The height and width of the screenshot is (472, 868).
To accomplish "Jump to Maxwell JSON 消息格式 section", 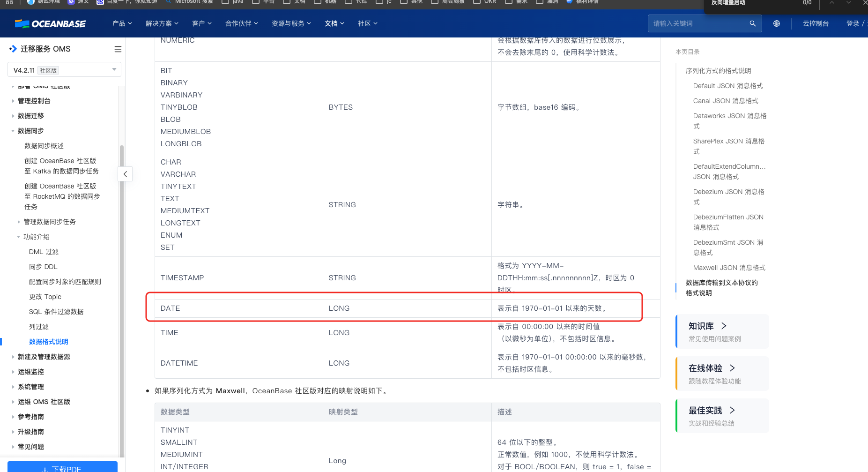I will pyautogui.click(x=729, y=268).
